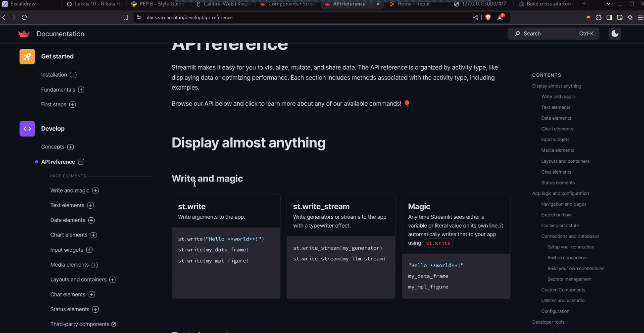This screenshot has height=333, width=644.
Task: Jump to Custom Components in Contents
Action: (x=563, y=290)
